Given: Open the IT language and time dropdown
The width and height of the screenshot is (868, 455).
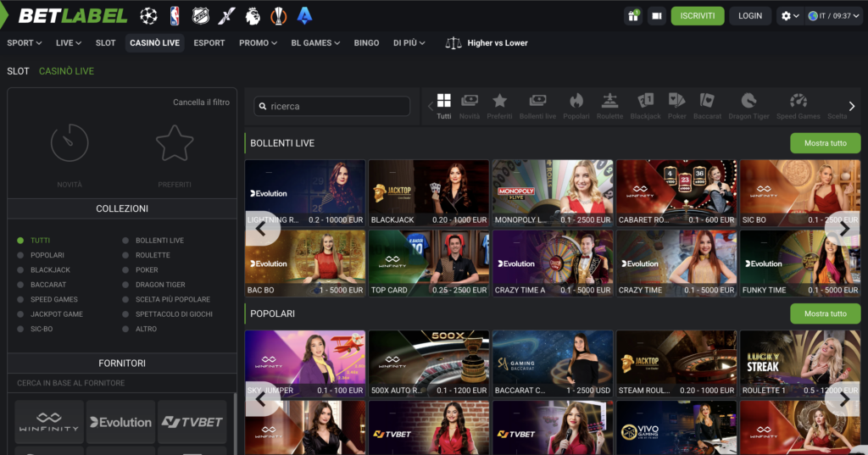Looking at the screenshot, I should point(833,16).
